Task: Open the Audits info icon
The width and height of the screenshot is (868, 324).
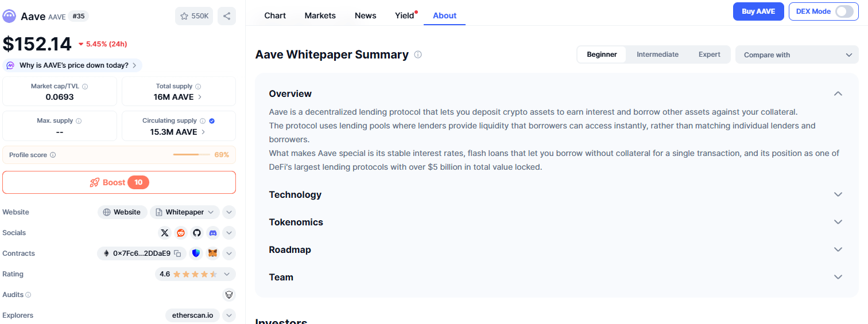Action: tap(28, 295)
